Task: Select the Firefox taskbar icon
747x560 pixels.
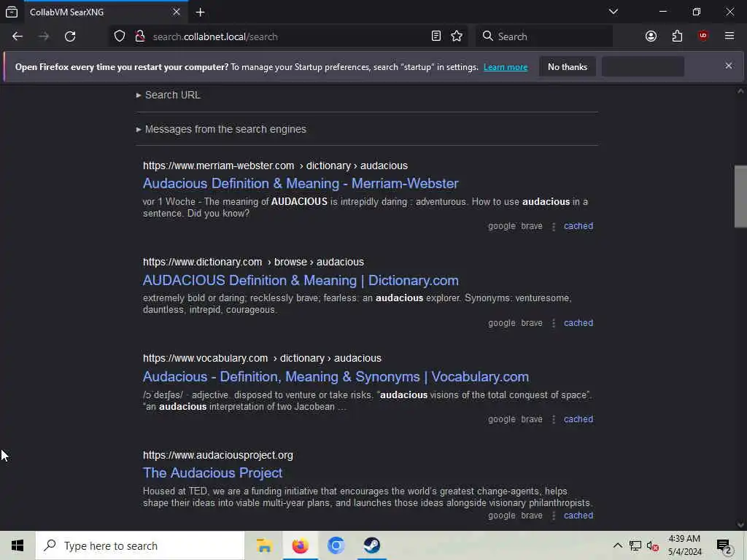Action: (300, 545)
